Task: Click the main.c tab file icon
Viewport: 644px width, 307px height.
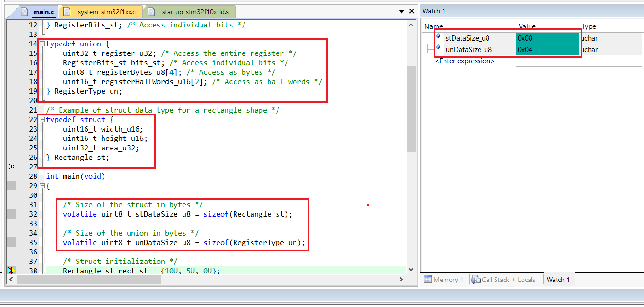Action: (x=25, y=11)
